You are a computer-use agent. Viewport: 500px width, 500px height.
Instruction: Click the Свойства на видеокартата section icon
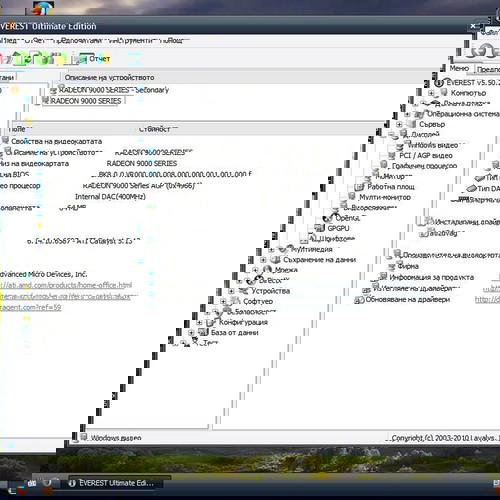(5, 141)
